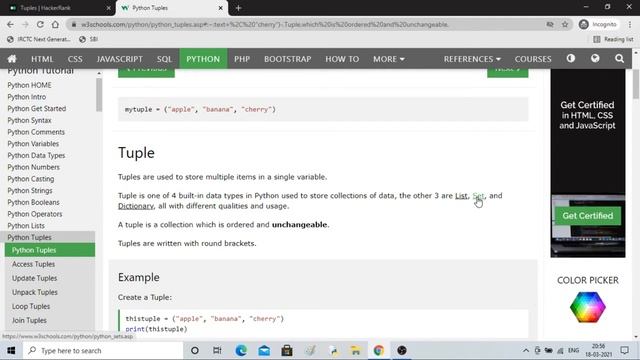Select BOOTSTRAP in top navbar
The image size is (640, 360).
288,59
